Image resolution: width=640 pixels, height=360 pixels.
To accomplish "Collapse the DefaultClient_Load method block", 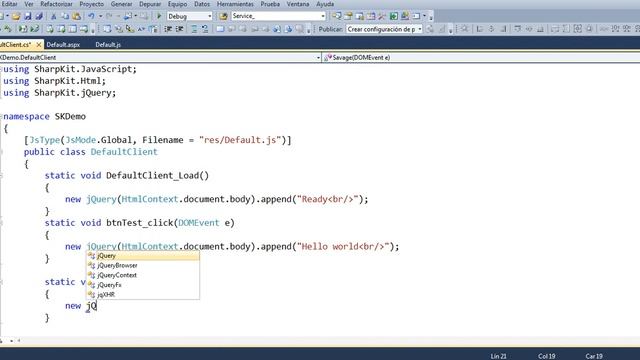I will tap(1, 176).
